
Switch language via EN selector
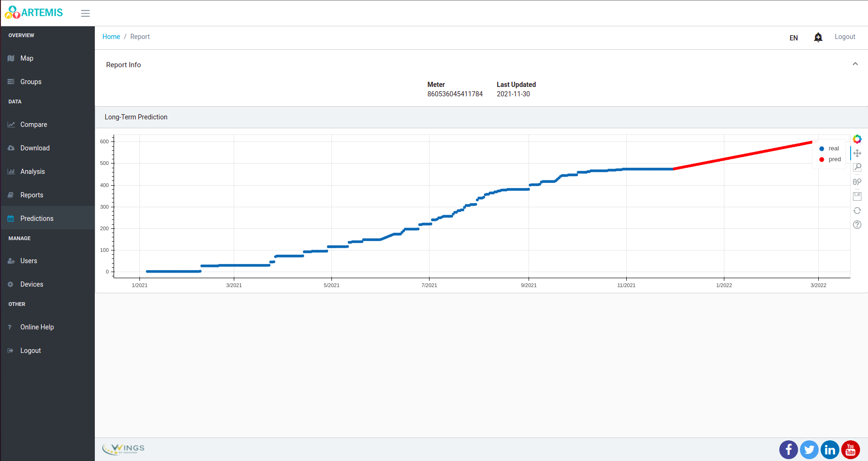(x=793, y=38)
